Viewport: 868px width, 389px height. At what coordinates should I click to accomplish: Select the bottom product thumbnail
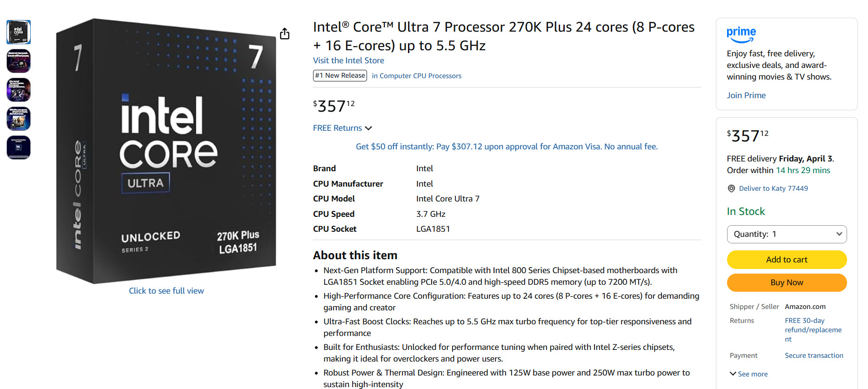point(18,147)
